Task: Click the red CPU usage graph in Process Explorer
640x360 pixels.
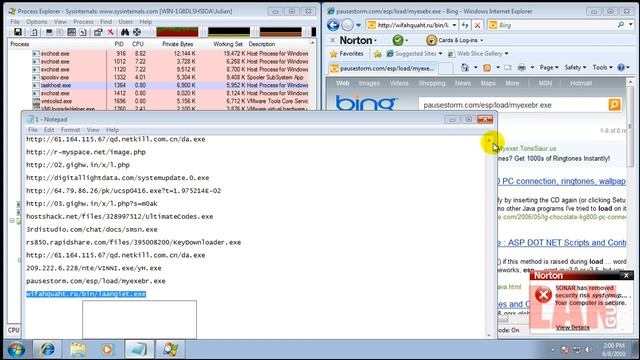Action: 177,31
